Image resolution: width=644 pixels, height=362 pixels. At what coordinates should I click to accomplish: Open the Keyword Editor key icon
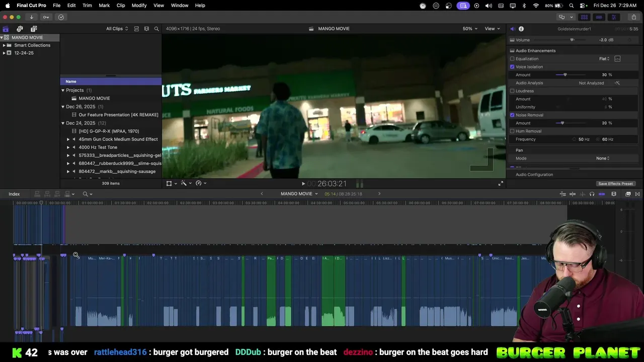coord(46,17)
